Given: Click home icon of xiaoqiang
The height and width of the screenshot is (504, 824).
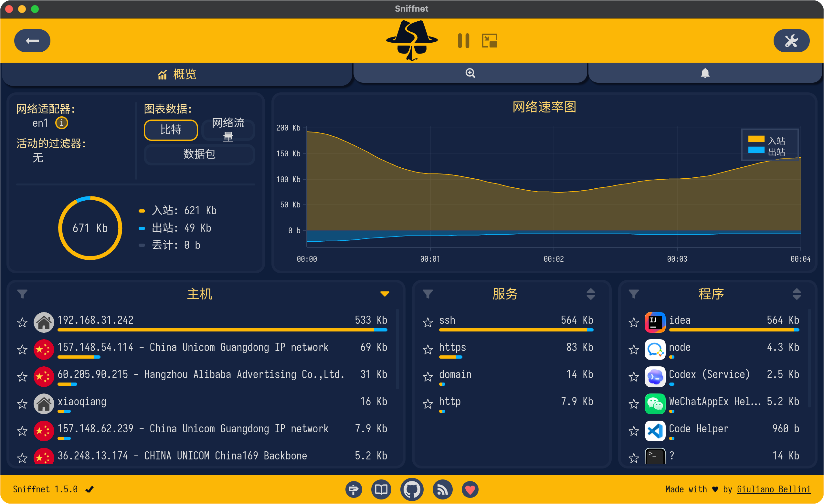Looking at the screenshot, I should 44,404.
